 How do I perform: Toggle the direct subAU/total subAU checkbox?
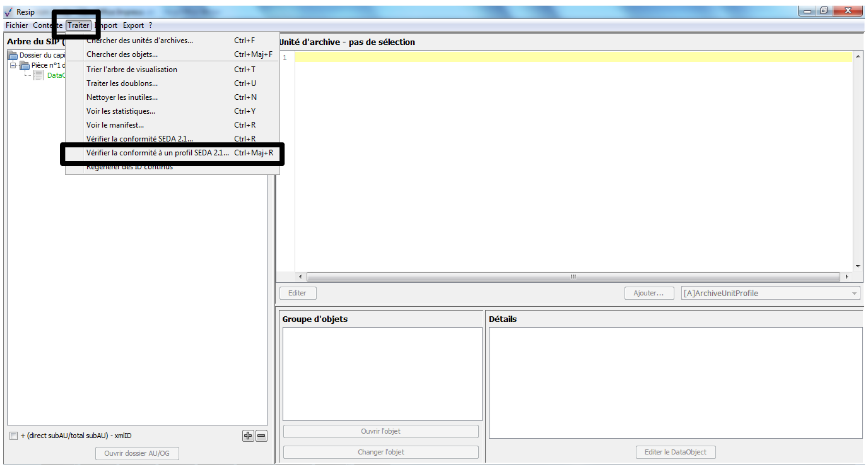click(13, 435)
